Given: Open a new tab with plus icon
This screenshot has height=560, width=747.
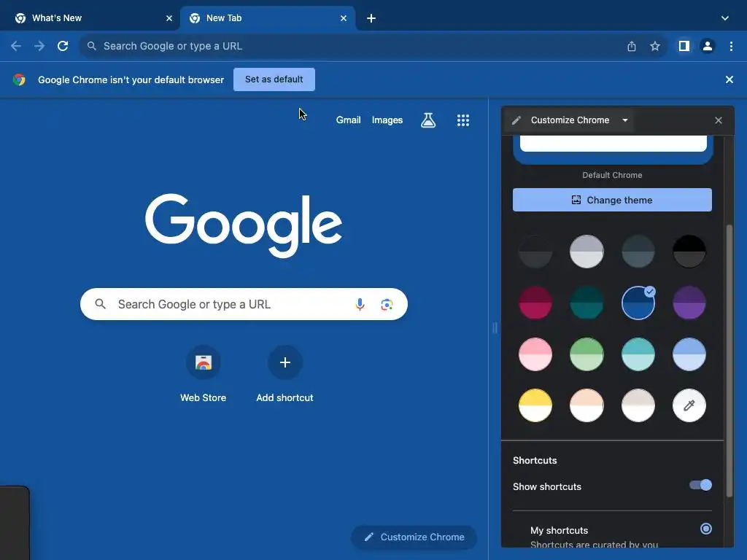Looking at the screenshot, I should (x=371, y=18).
